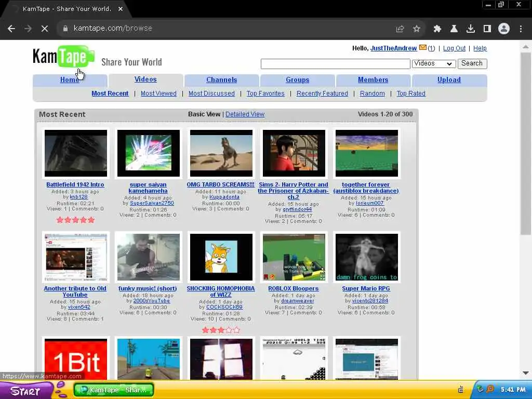Open the (1) inbox messages link

point(431,48)
